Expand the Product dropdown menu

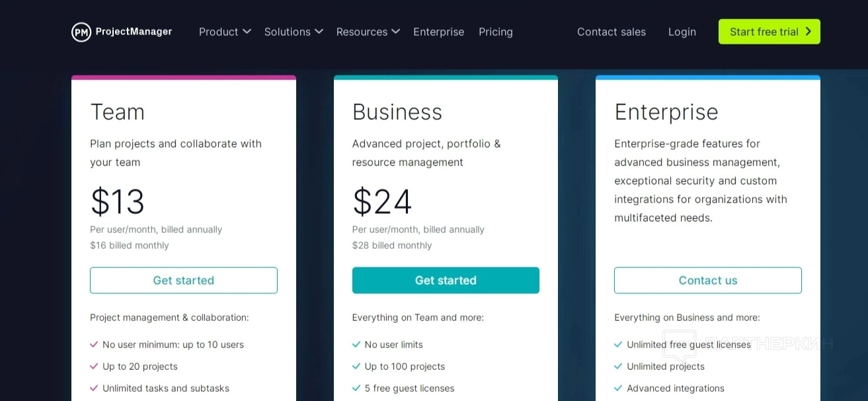(x=225, y=32)
